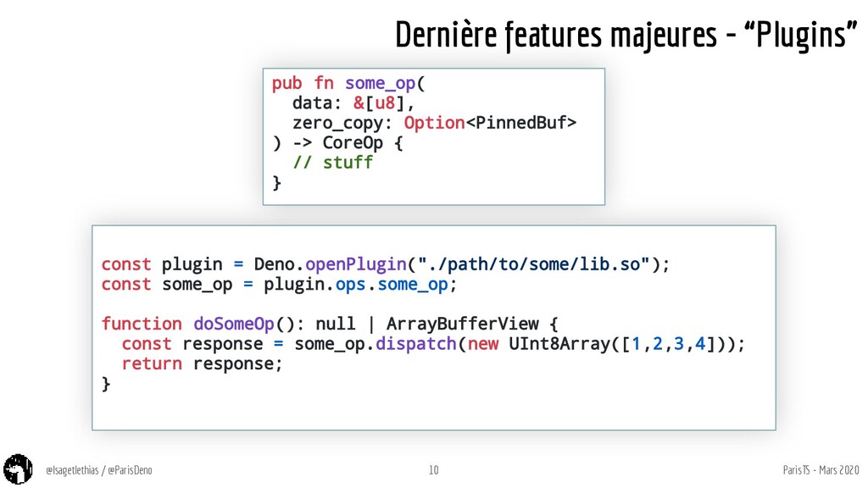Click the code line "zero_copy: Option<PinnedBuf>"
The image size is (868, 488).
coord(435,123)
